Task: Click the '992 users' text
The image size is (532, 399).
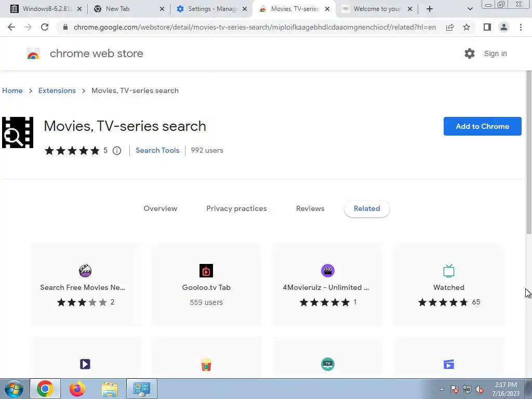Action: 207,150
